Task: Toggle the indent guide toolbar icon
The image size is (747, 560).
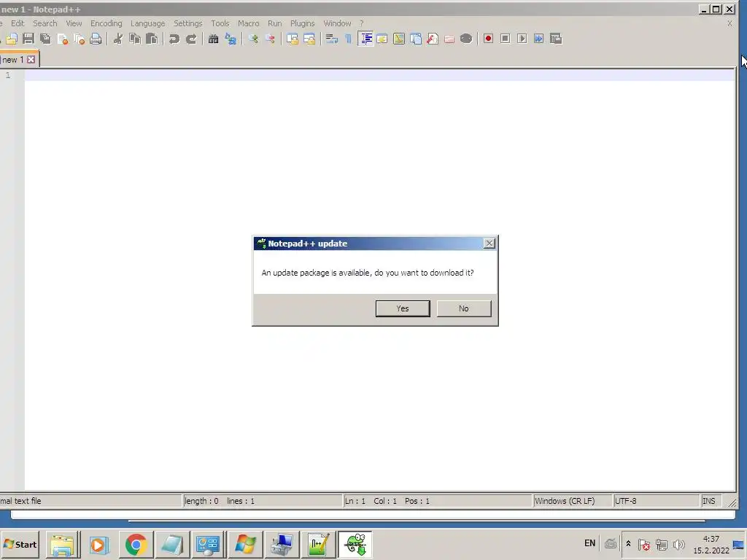Action: coord(366,39)
